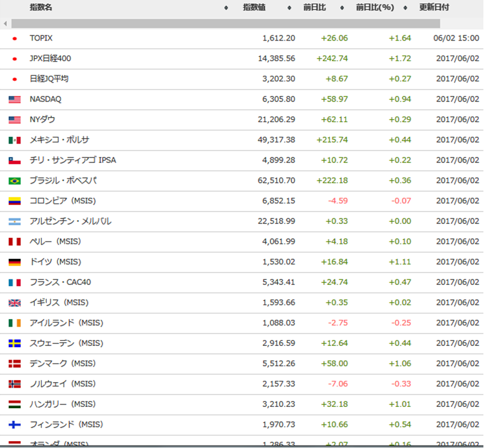484x448 pixels.
Task: Select the TOPIX index name
Action: pyautogui.click(x=41, y=38)
